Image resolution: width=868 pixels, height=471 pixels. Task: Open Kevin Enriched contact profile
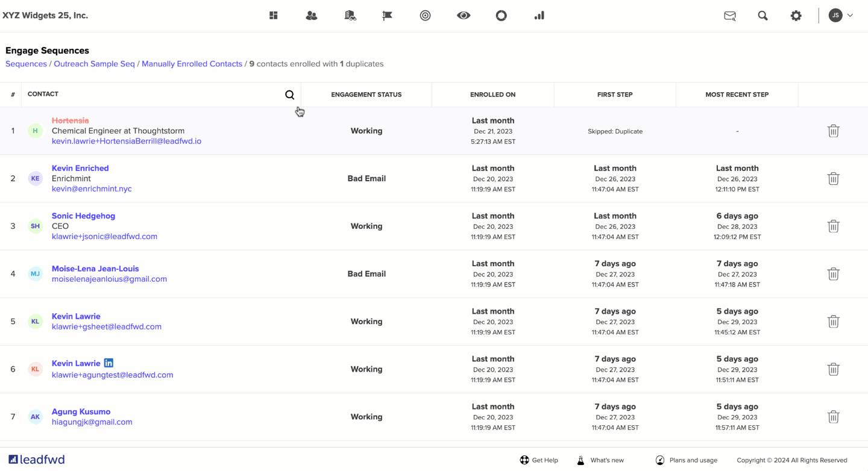click(80, 168)
